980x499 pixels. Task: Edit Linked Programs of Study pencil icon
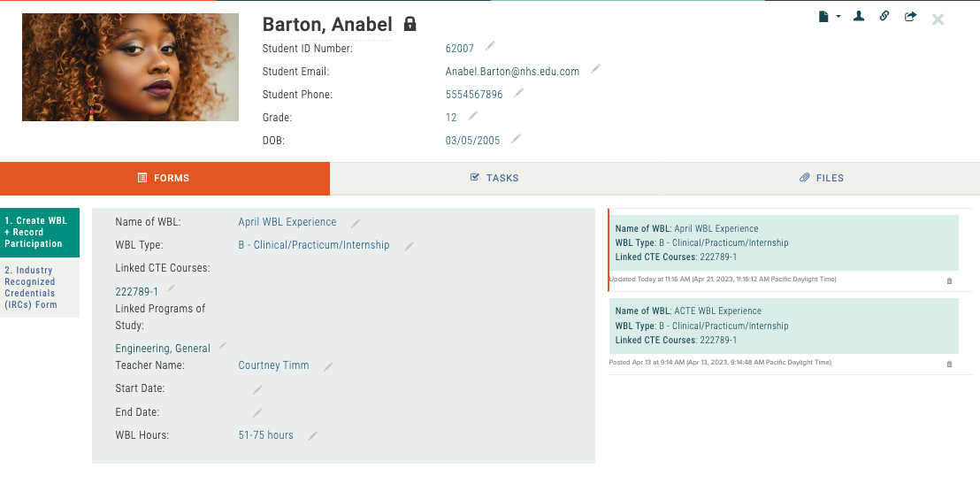click(x=222, y=345)
